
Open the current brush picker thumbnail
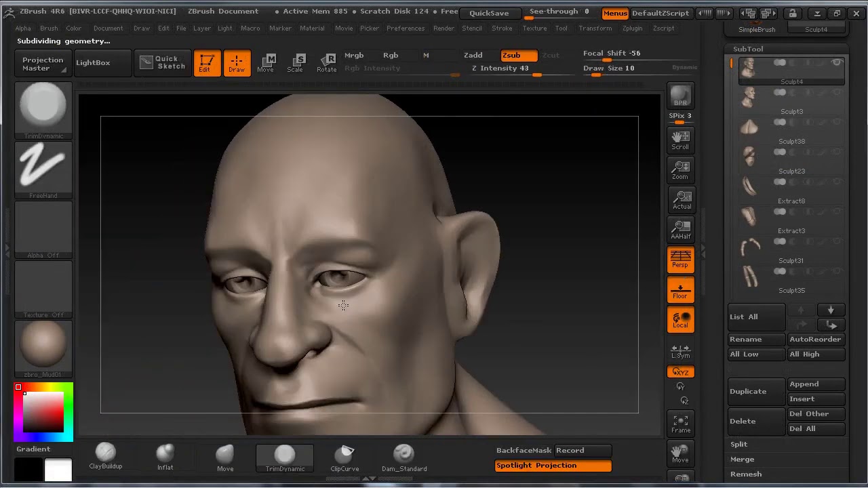(x=43, y=110)
